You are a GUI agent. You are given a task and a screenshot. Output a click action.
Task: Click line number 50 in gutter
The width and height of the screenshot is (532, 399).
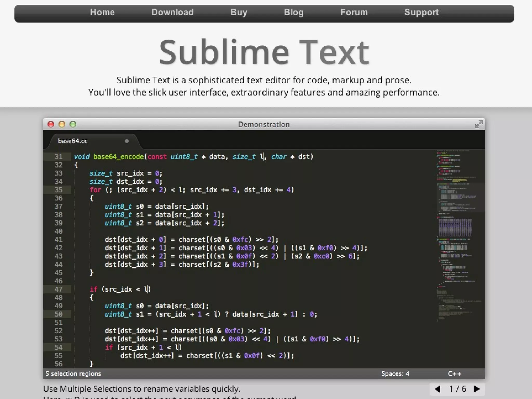tap(58, 314)
